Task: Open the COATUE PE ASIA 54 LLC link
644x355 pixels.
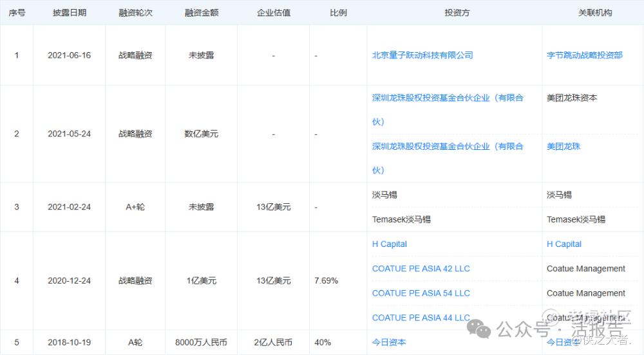Action: 421,293
